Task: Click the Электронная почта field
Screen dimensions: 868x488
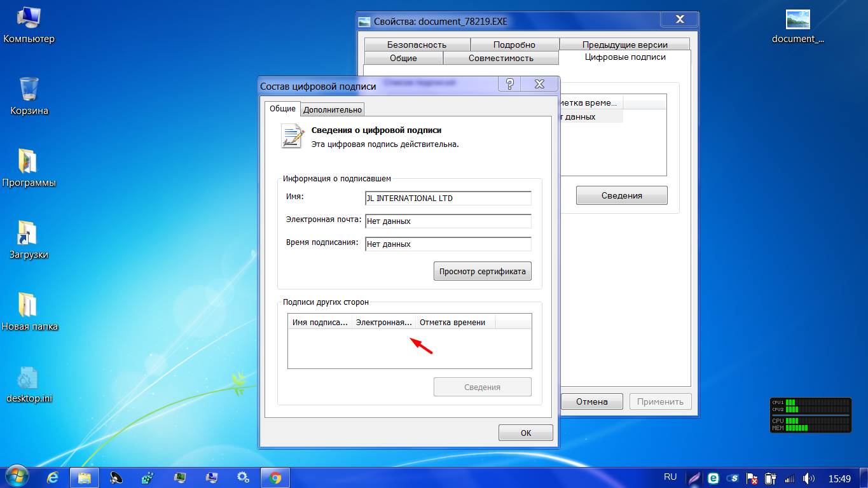Action: click(448, 221)
